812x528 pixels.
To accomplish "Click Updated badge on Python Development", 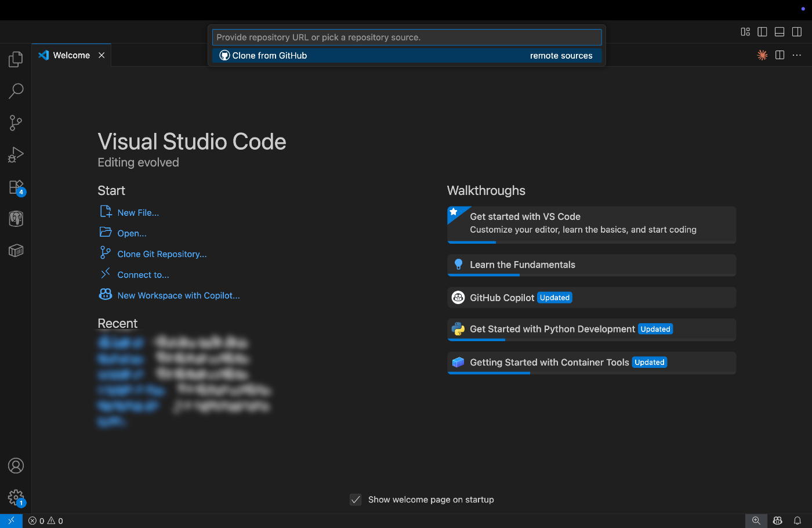I will point(655,329).
